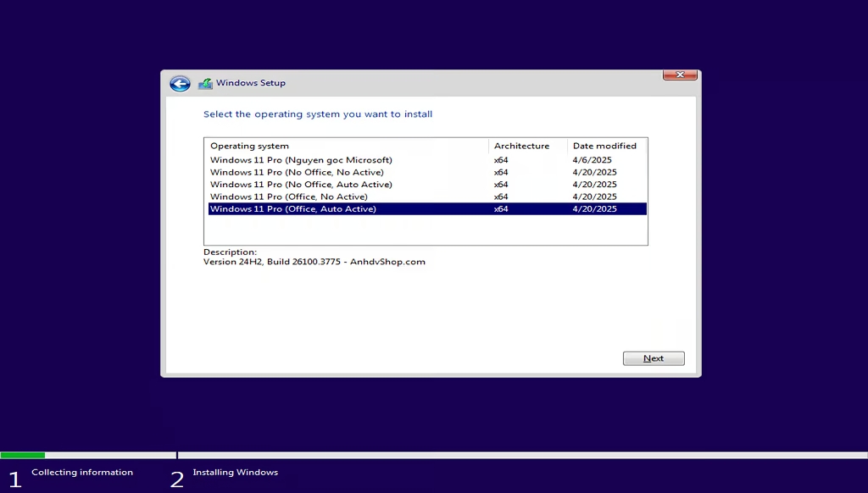Close the Windows Setup dialog
This screenshot has height=493, width=868.
click(x=680, y=75)
